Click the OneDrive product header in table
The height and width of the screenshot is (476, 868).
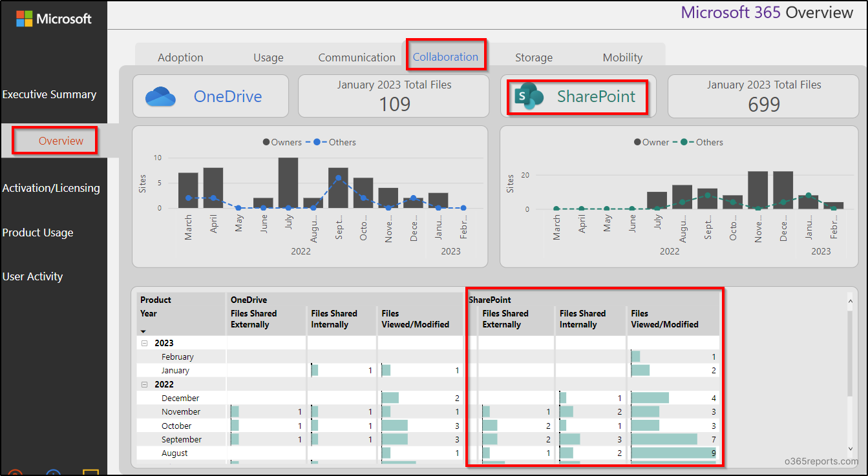[249, 300]
